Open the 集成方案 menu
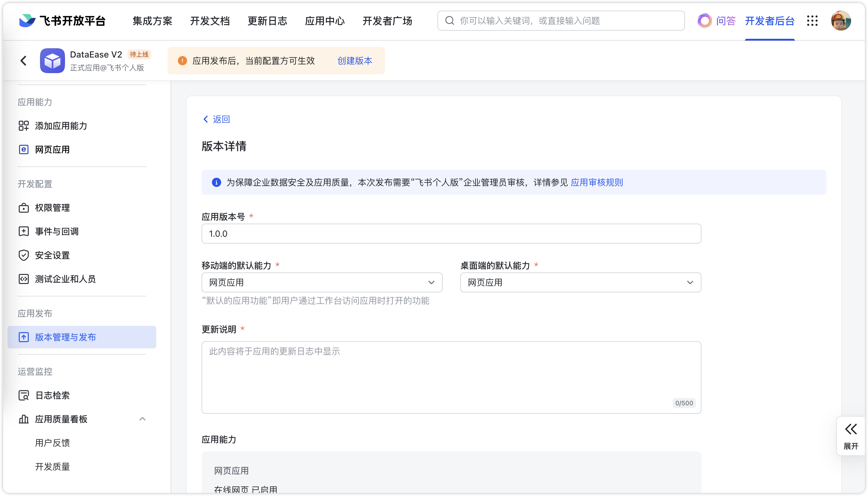This screenshot has width=868, height=496. (152, 21)
